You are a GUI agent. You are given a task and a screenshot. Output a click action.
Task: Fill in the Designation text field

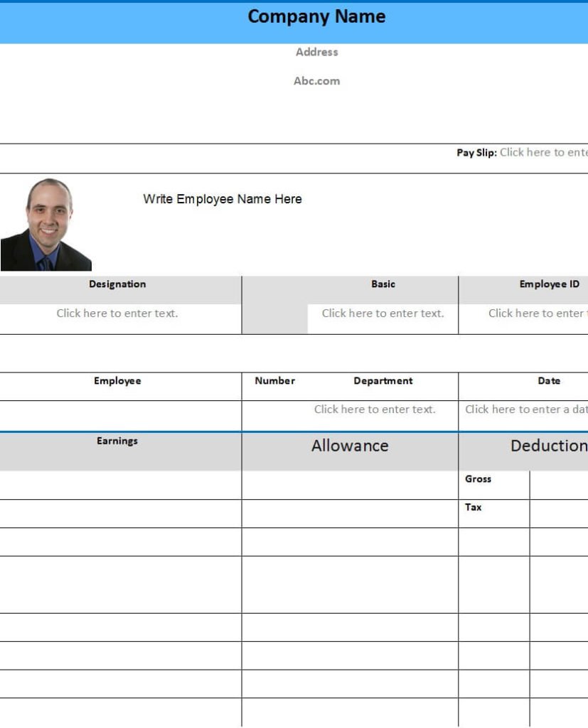[x=117, y=313]
